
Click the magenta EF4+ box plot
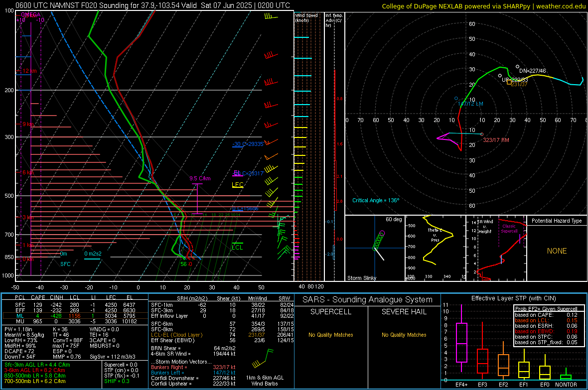461,339
